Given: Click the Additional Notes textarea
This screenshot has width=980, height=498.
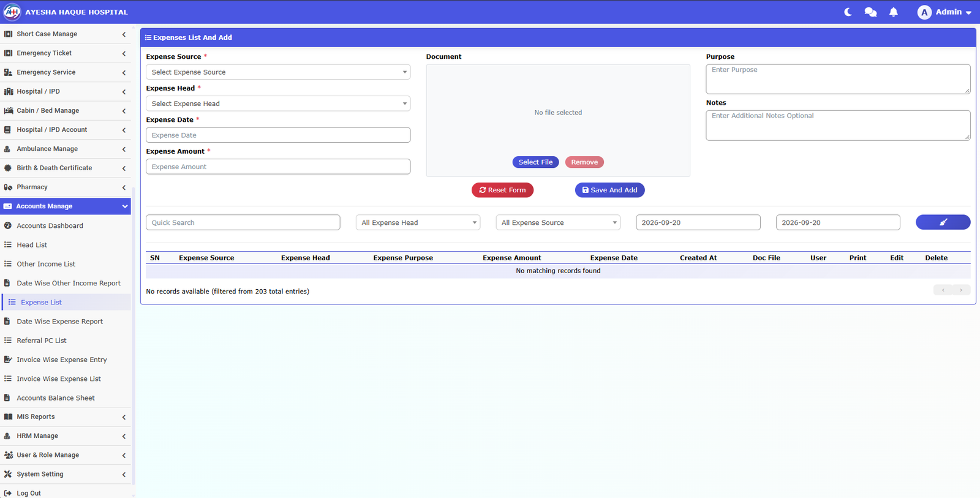Looking at the screenshot, I should coord(838,125).
